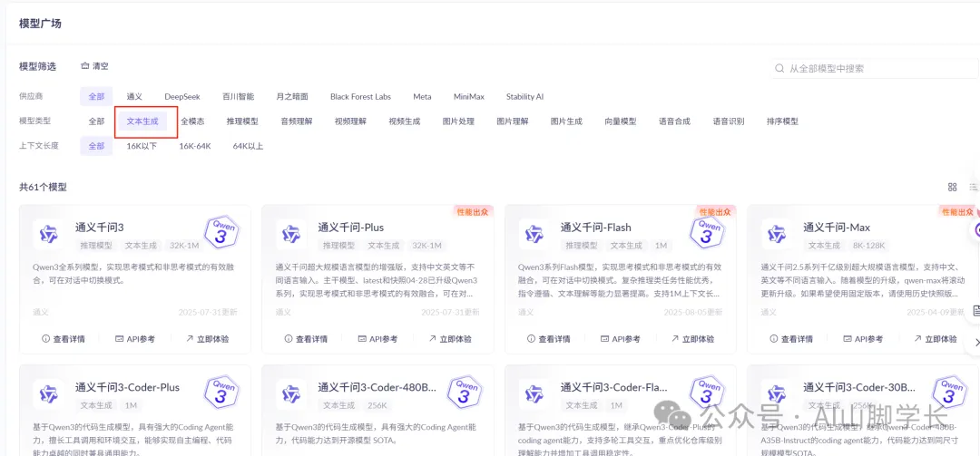Click Qwen3 hexagon badge on 通义千问-Flash card
Image resolution: width=980 pixels, height=456 pixels.
click(x=708, y=232)
